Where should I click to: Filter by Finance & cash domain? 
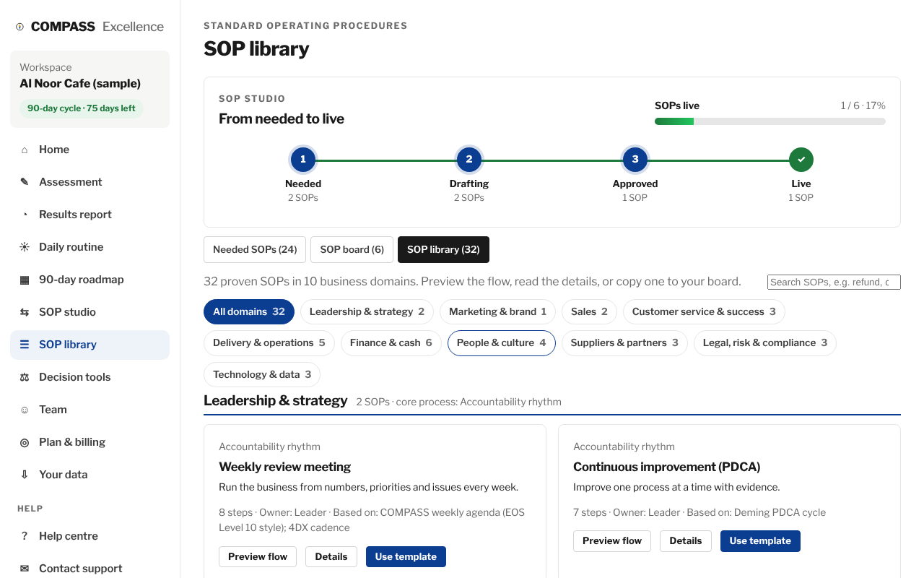pos(391,343)
